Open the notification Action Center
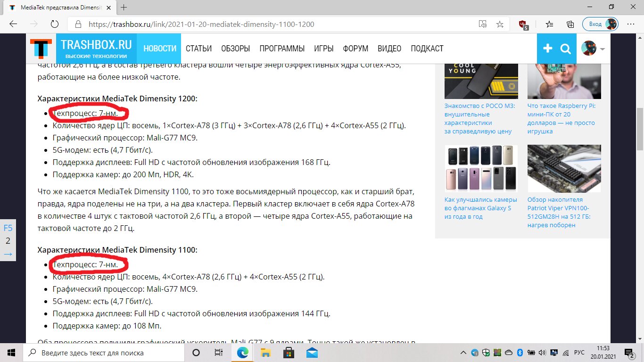The width and height of the screenshot is (644, 362). point(629,353)
